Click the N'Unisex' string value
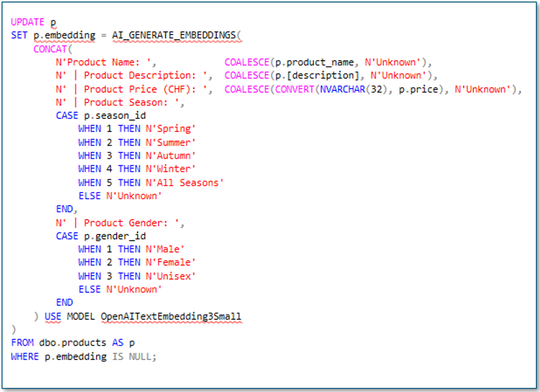Screen dimensions: 540x392 coord(171,276)
